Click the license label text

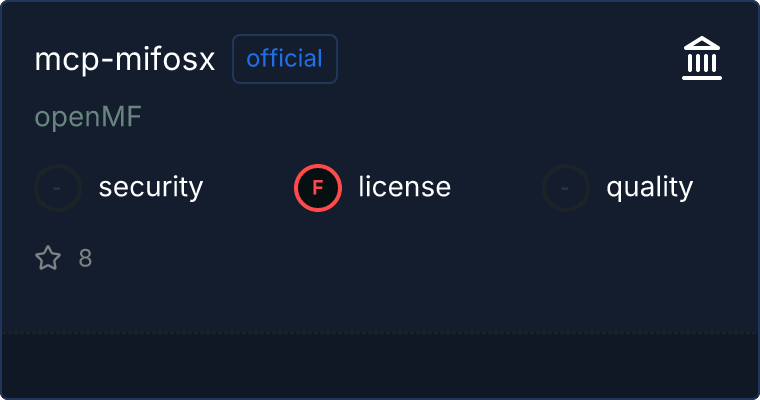[404, 187]
